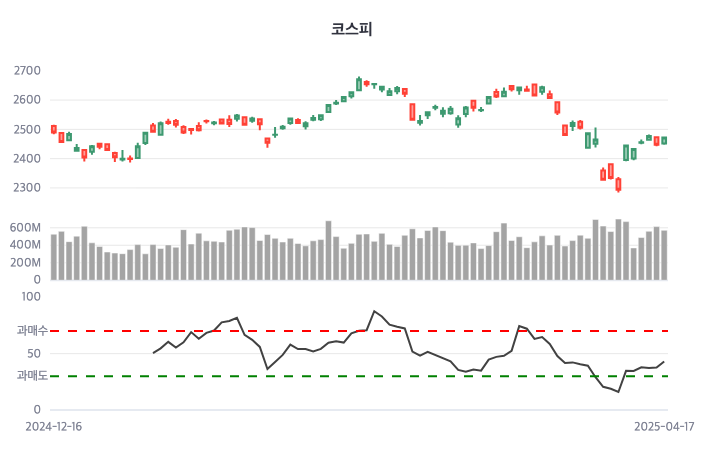This screenshot has width=704, height=450.
Task: Click the last volume bar on the right
Action: click(664, 255)
